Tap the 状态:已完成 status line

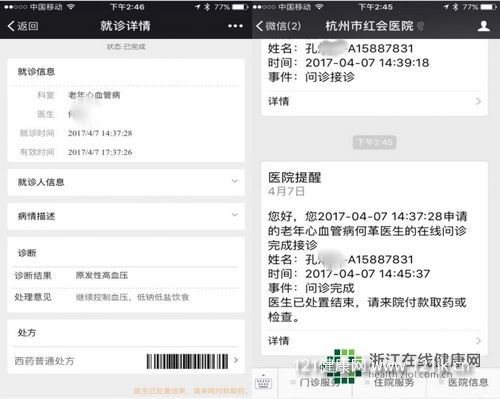(126, 47)
